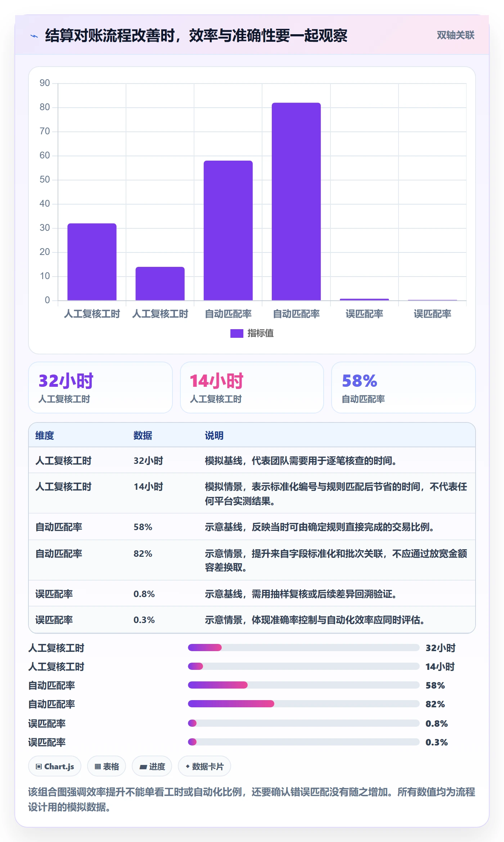Click the description starting 模拟基线，代表团队
The height and width of the screenshot is (842, 504).
pyautogui.click(x=301, y=461)
